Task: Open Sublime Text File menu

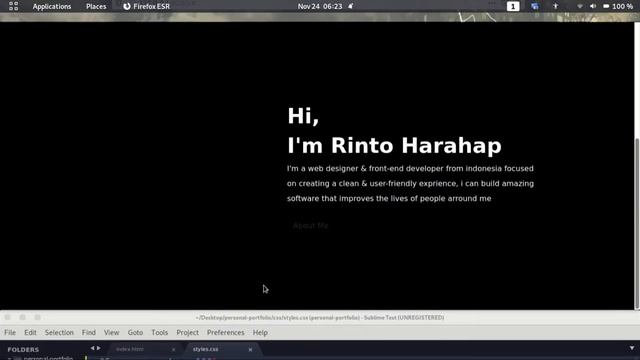Action: (x=10, y=333)
